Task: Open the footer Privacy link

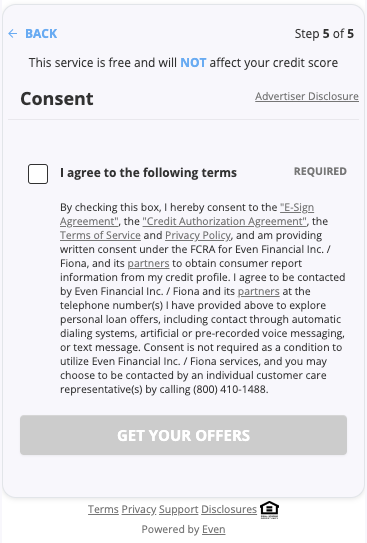Action: click(139, 509)
